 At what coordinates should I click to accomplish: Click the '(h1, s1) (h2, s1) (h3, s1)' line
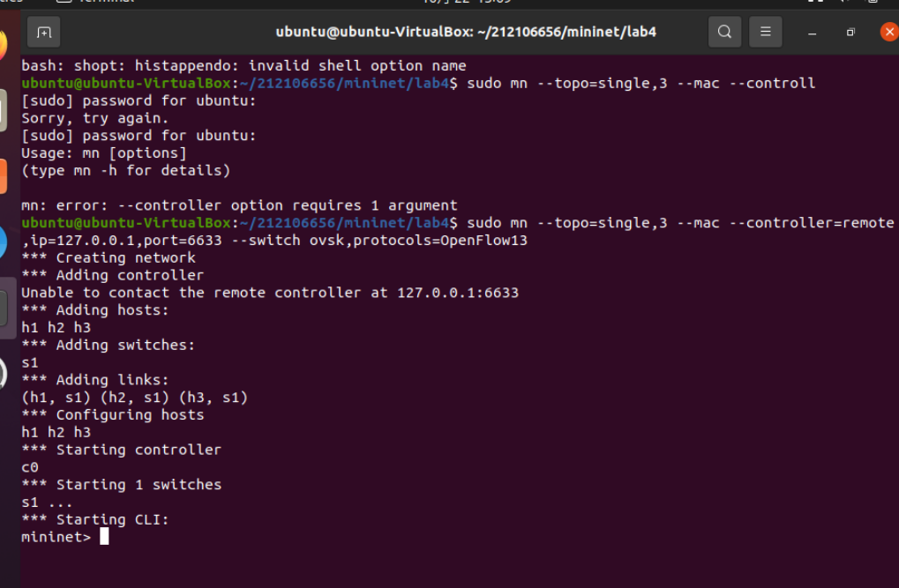(134, 398)
